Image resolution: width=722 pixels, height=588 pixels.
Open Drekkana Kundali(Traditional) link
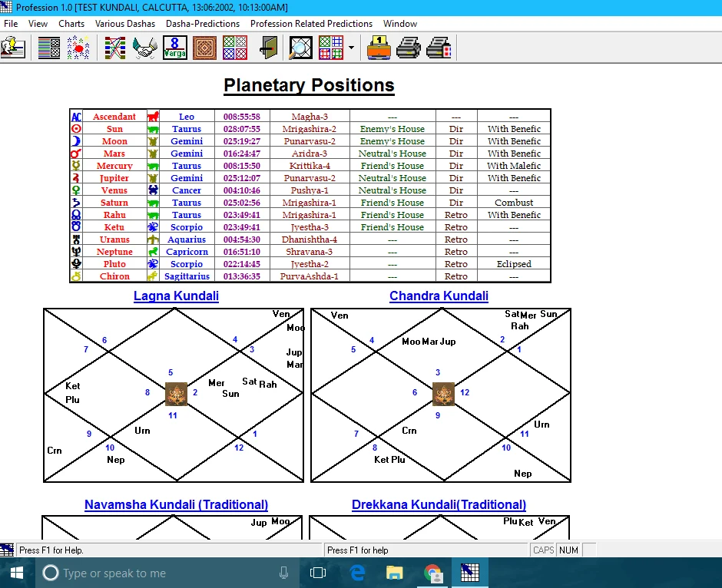pyautogui.click(x=439, y=505)
